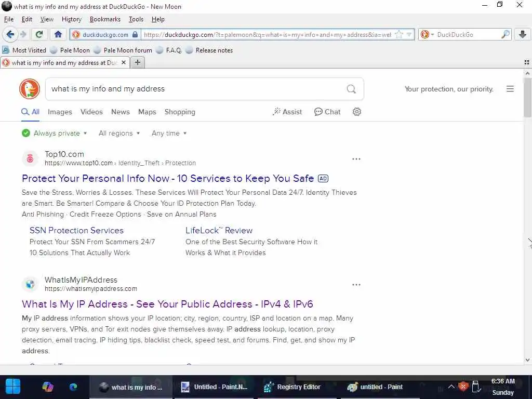Switch to the News results tab
Image resolution: width=532 pixels, height=399 pixels.
click(x=121, y=112)
